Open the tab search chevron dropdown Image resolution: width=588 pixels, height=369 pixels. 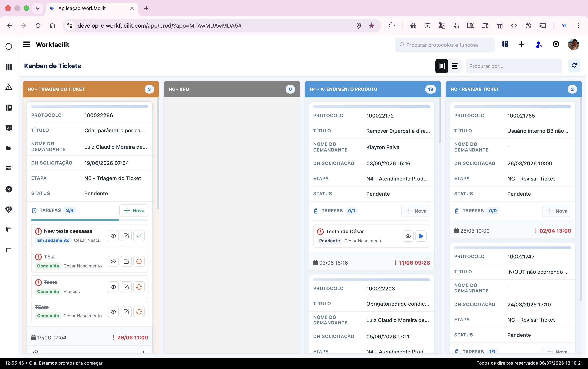38,8
